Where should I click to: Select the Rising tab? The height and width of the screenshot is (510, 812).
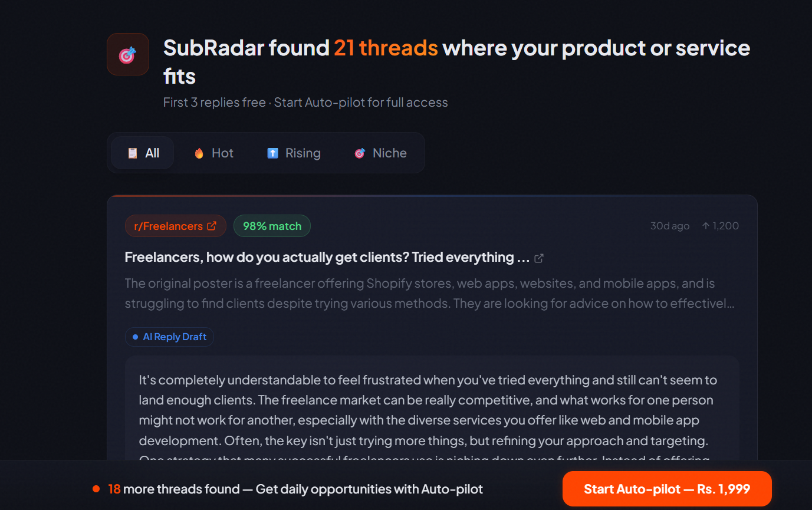[294, 153]
